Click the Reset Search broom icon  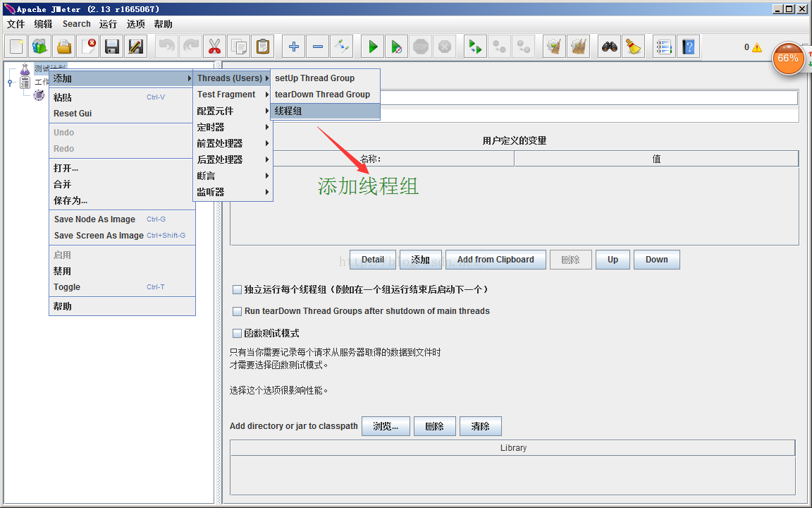click(x=634, y=47)
